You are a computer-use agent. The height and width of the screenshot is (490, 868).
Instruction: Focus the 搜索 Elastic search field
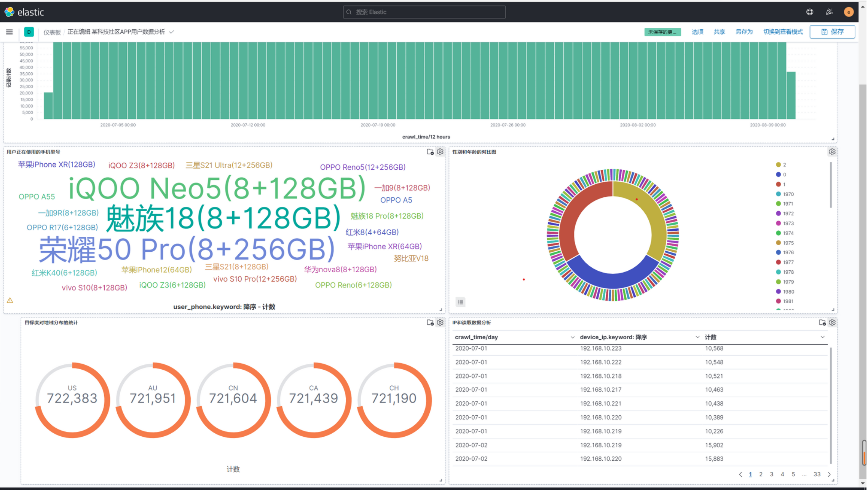[x=424, y=12]
